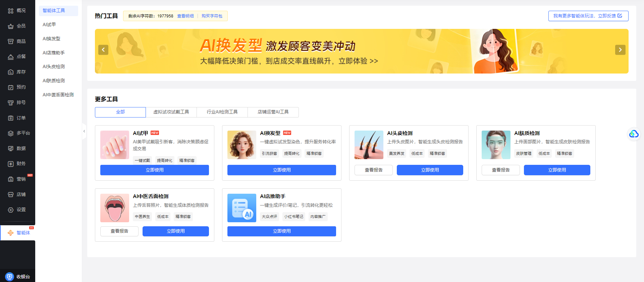Click the AI头皮检测 scalp thumbnail
The height and width of the screenshot is (282, 644).
tap(369, 145)
